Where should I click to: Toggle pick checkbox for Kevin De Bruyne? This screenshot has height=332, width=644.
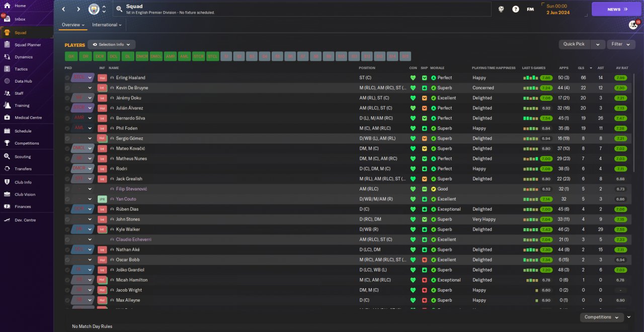(x=67, y=88)
